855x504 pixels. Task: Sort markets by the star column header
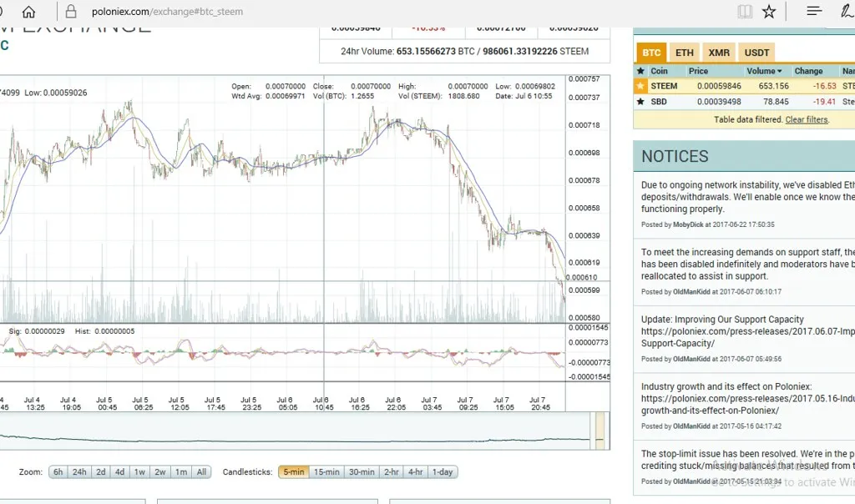point(640,71)
